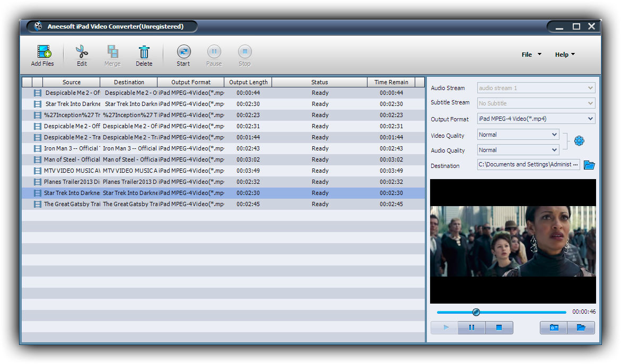Take a snapshot with the camera button
621x364 pixels.
554,327
